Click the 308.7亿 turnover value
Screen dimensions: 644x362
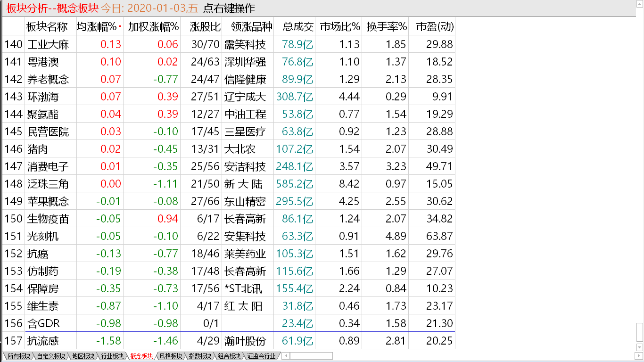[x=295, y=97]
